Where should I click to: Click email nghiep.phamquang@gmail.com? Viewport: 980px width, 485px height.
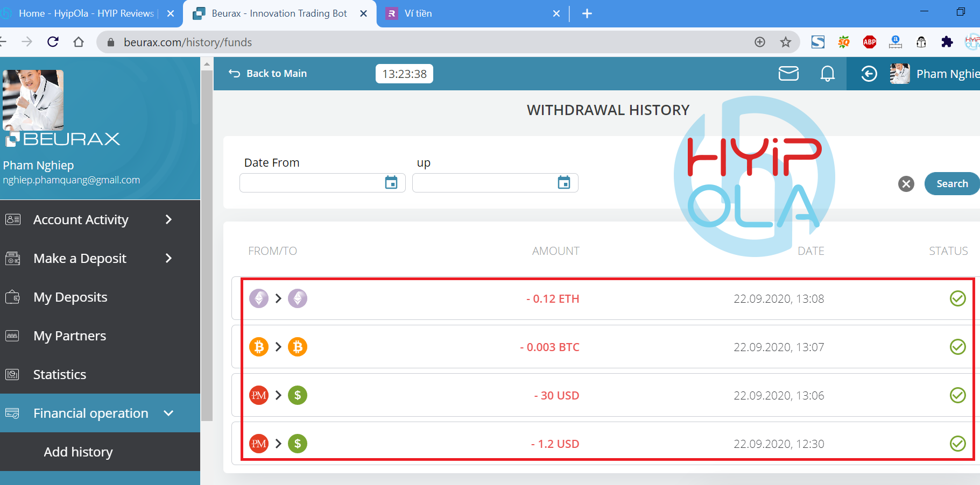pos(72,180)
